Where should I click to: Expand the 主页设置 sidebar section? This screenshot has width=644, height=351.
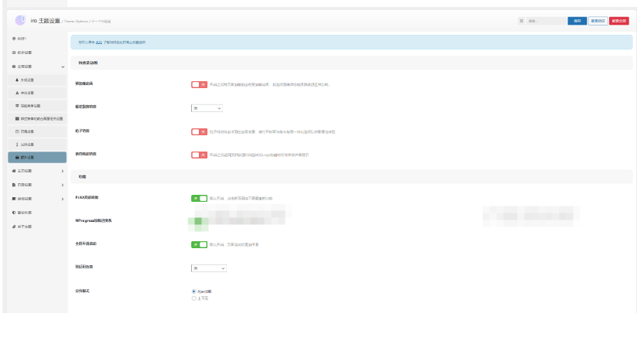coord(63,171)
